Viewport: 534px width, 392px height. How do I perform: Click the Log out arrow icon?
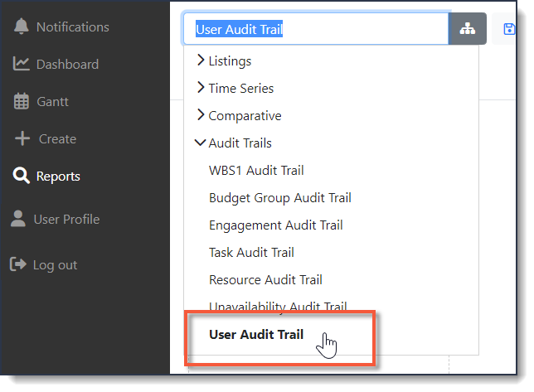click(18, 264)
